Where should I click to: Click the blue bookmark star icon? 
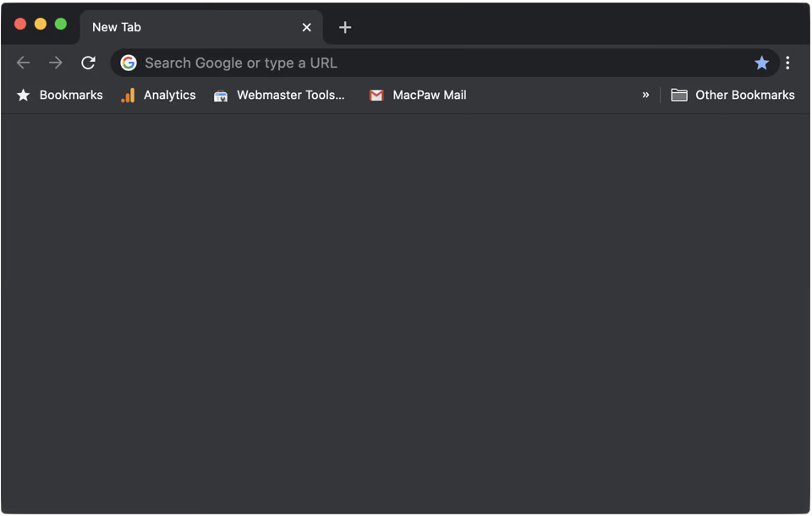click(761, 63)
